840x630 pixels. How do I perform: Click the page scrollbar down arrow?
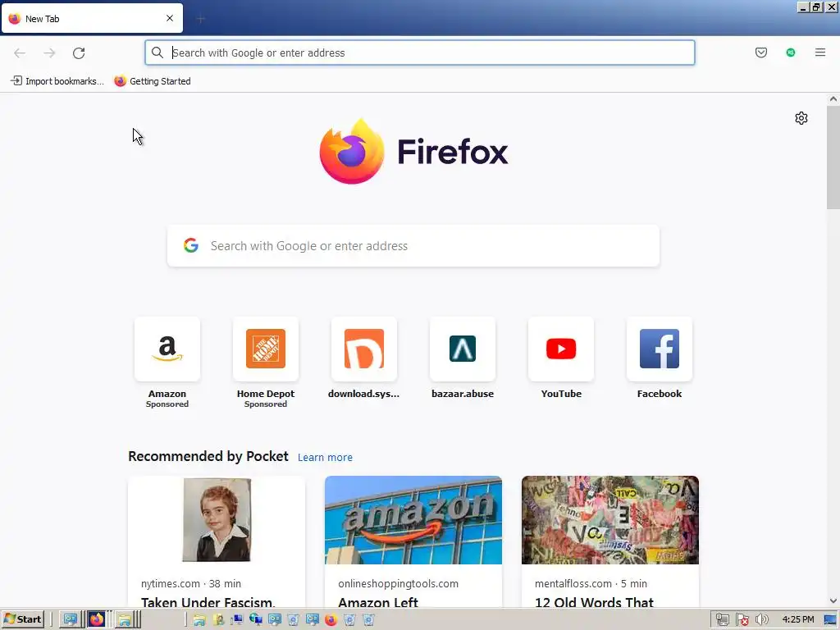(833, 601)
